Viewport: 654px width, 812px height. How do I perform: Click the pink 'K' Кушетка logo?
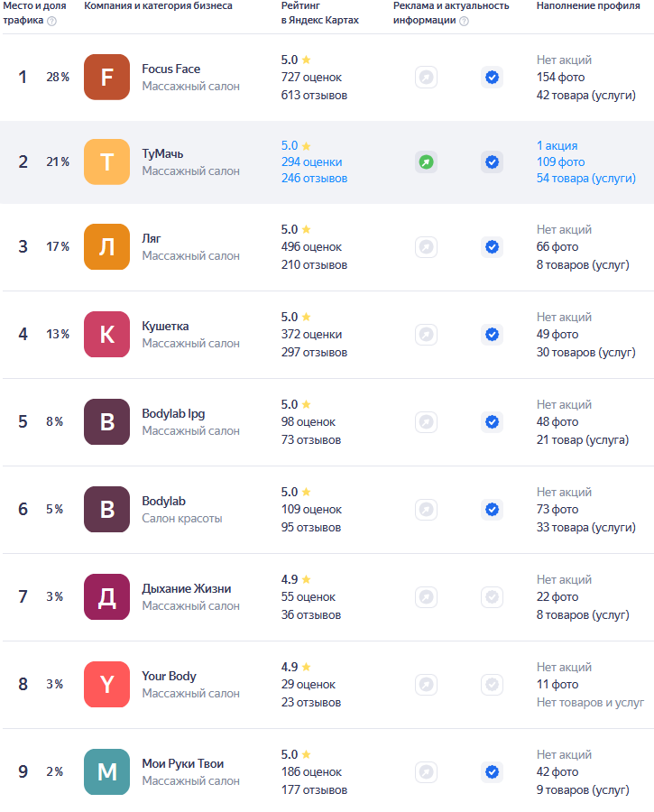pyautogui.click(x=106, y=334)
